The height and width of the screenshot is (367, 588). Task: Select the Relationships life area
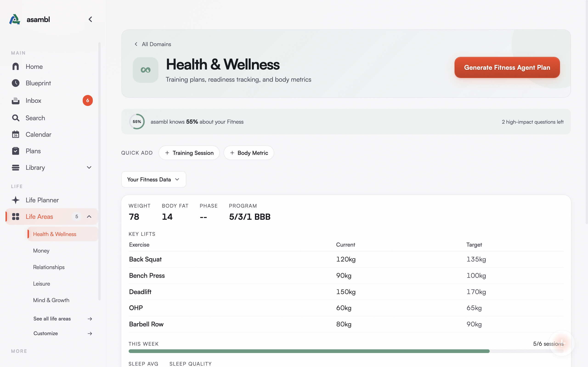49,267
